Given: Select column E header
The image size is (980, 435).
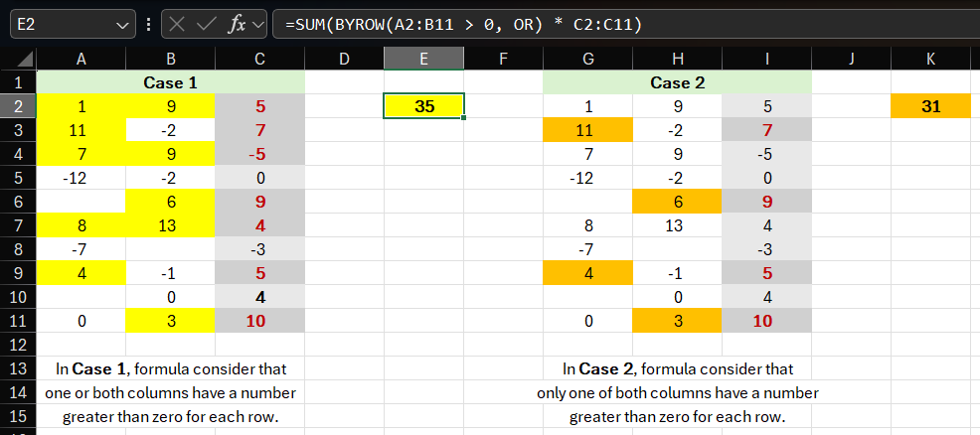Looking at the screenshot, I should (423, 60).
